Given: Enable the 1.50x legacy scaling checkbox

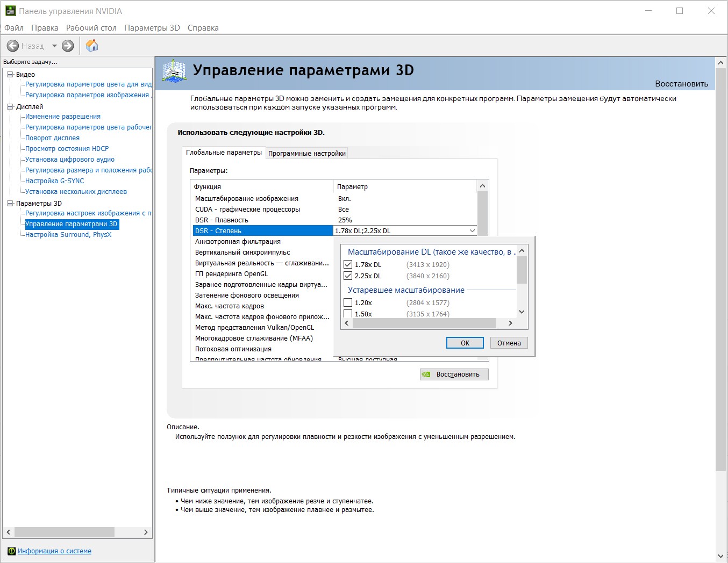Looking at the screenshot, I should tap(348, 314).
